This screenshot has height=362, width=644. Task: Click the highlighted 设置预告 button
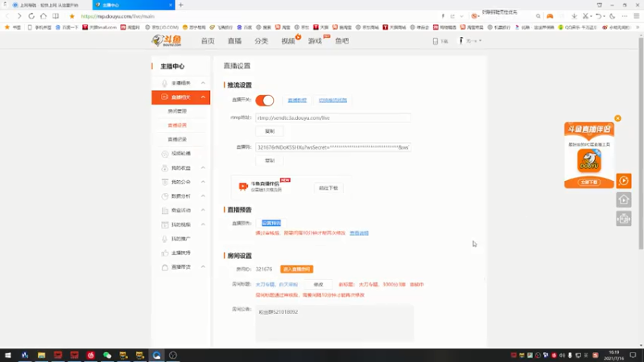pos(271,224)
